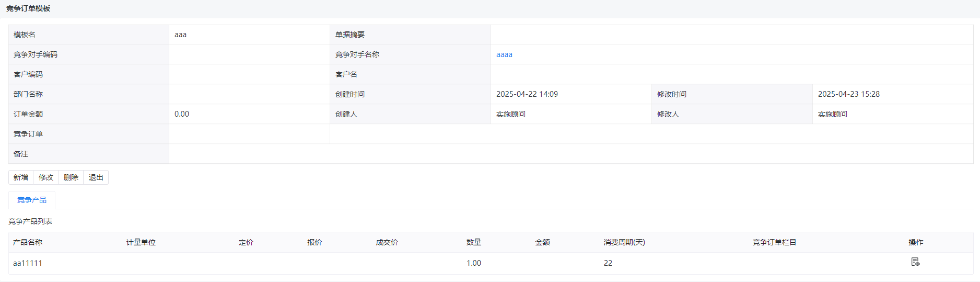Click order amount value 0.00

tap(182, 114)
